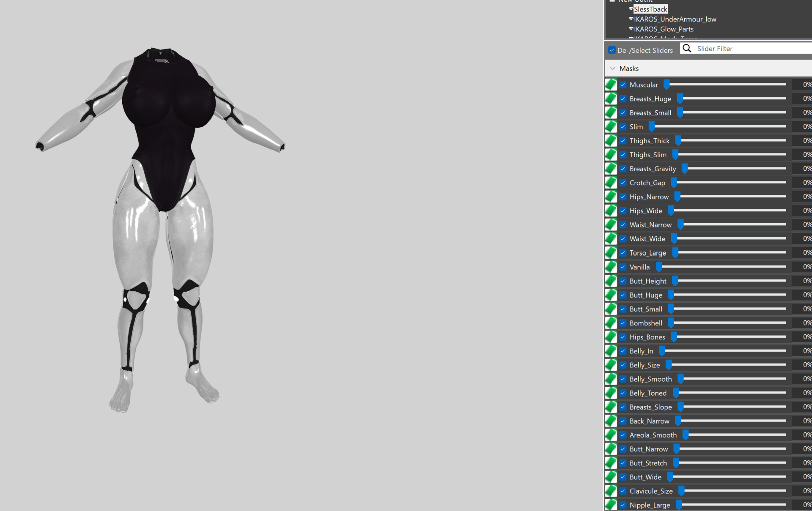
Task: Uncheck the Breasts_Gravity slider checkbox
Action: [623, 169]
